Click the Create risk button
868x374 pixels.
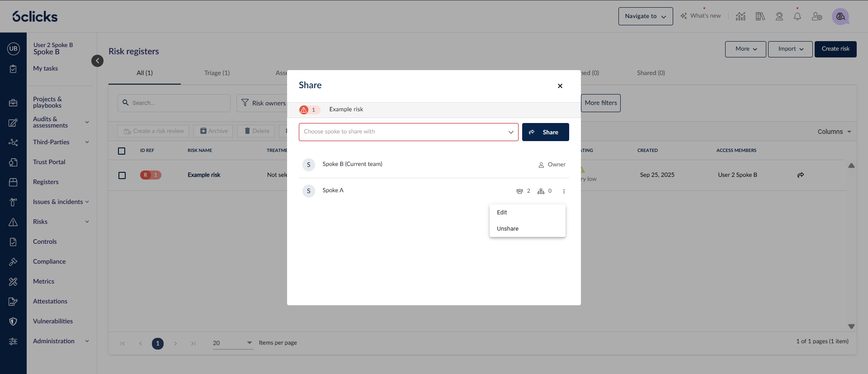pos(835,49)
